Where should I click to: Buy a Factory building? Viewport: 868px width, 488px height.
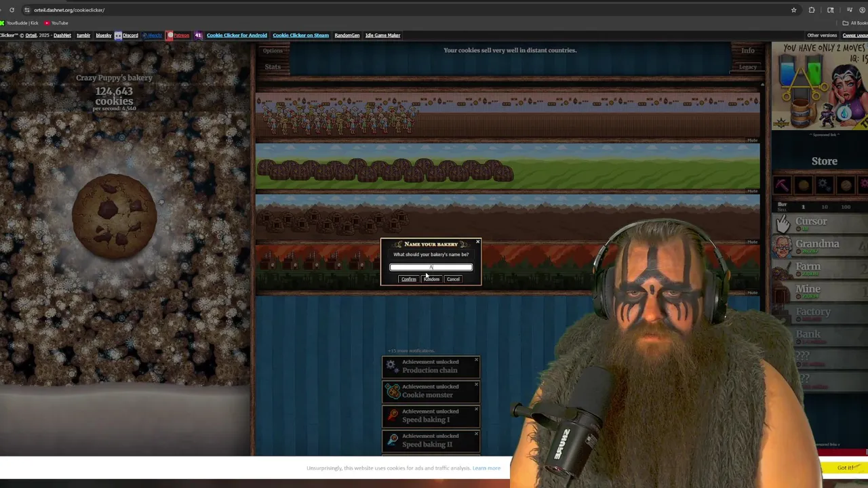[x=820, y=313]
